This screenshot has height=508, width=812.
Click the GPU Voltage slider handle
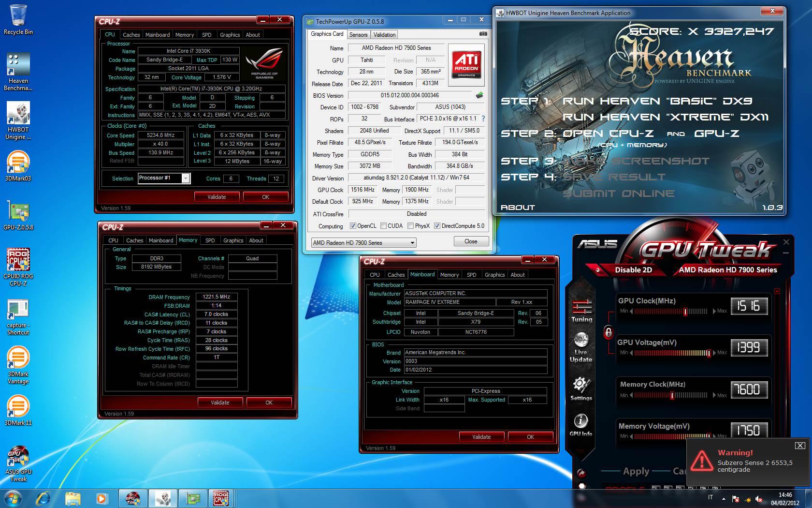pos(709,353)
